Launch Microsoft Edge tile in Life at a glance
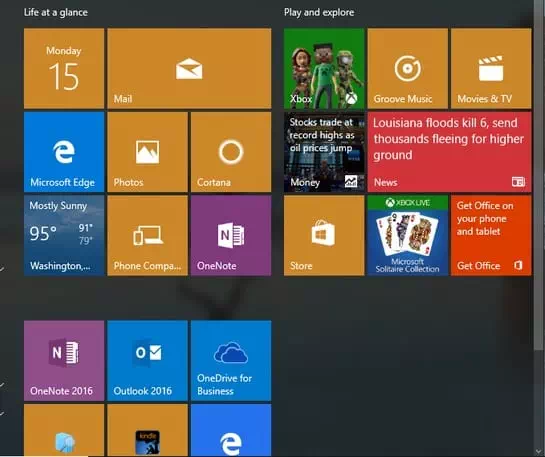545x457 pixels. (x=64, y=152)
